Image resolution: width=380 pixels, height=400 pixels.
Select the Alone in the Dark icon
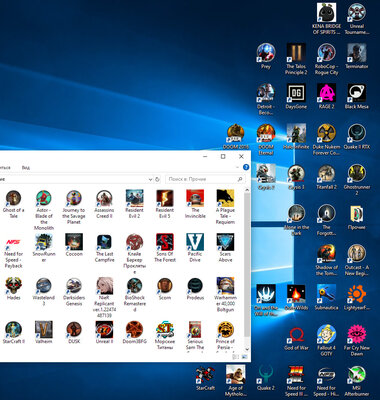click(x=296, y=220)
